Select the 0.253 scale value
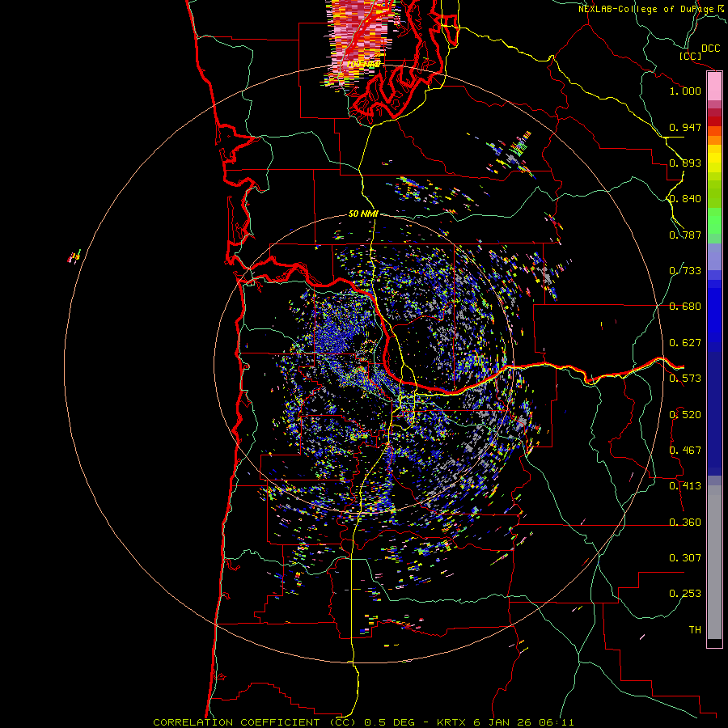The height and width of the screenshot is (728, 728). pyautogui.click(x=685, y=594)
